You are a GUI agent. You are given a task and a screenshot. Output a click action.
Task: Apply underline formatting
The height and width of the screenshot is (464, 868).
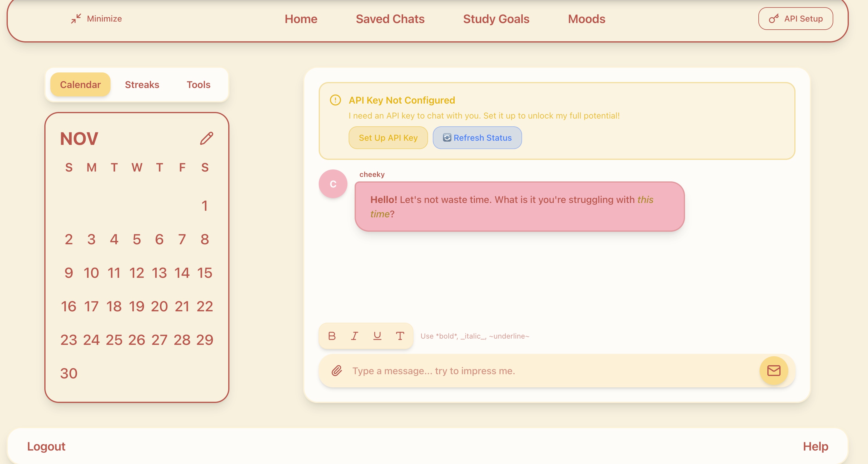(377, 336)
